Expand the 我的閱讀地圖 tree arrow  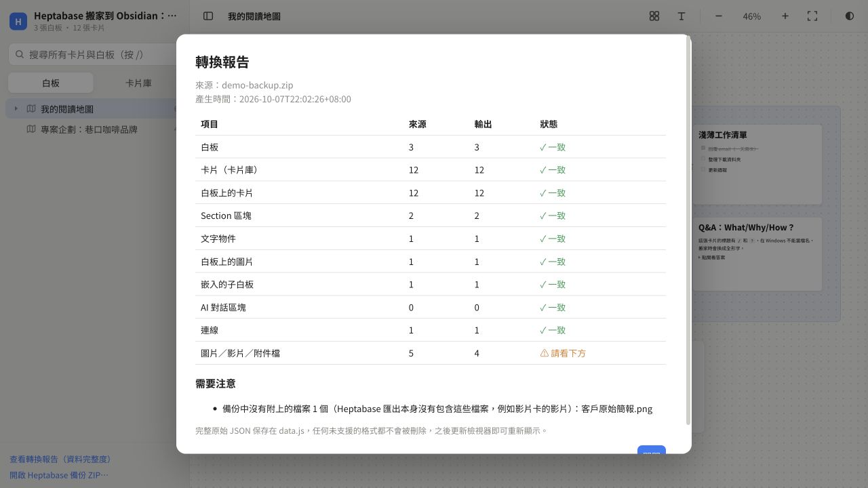click(x=16, y=108)
